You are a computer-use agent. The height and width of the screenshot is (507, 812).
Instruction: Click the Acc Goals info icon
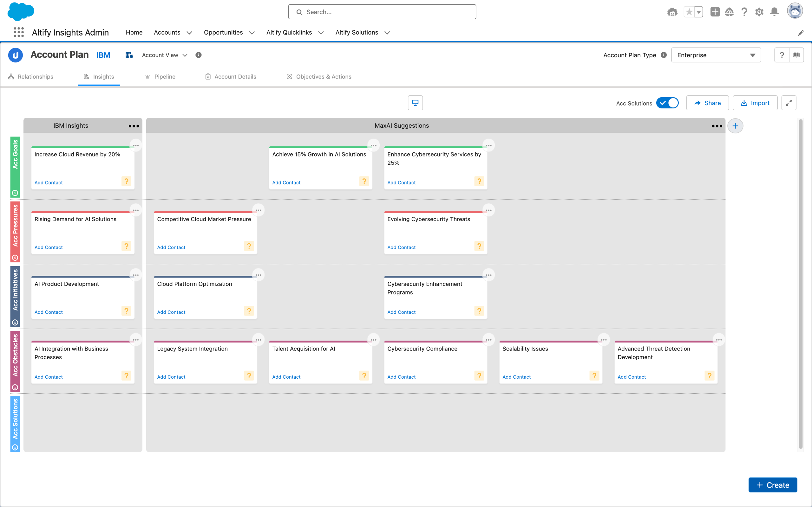pos(15,193)
